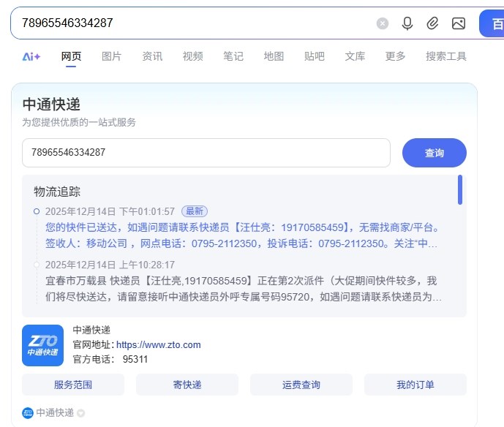The image size is (504, 427).
Task: Switch to the 资讯 tab
Action: (152, 56)
